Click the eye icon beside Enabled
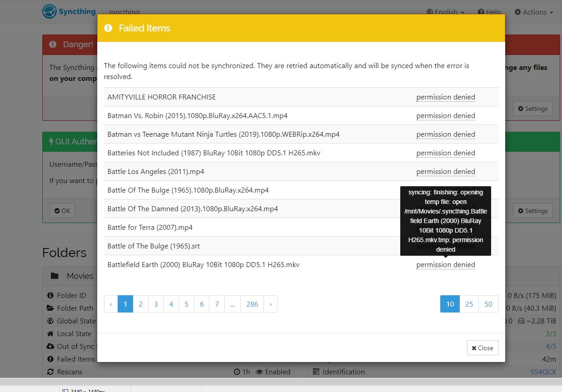This screenshot has height=392, width=562. [x=259, y=372]
